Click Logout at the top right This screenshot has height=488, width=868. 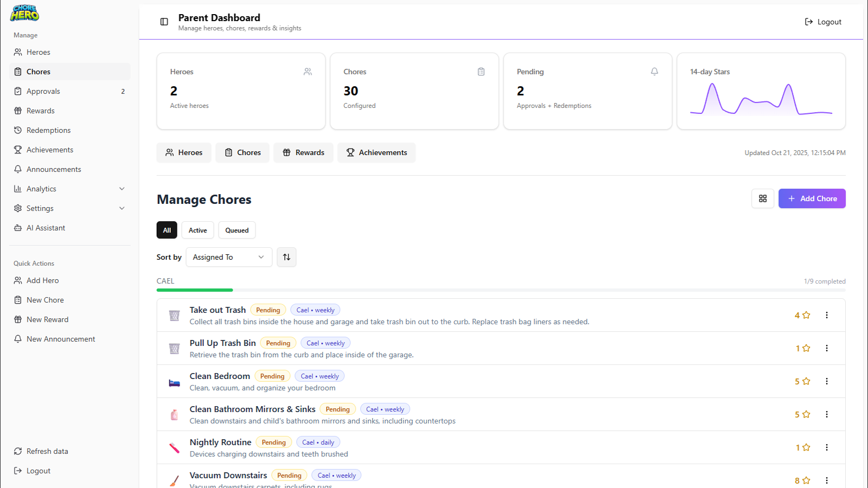(x=823, y=22)
